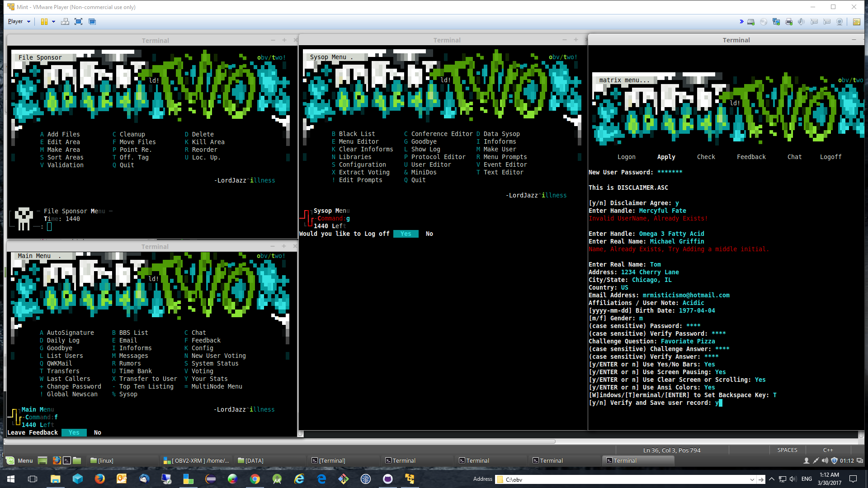
Task: Select Text Editor in Sysop Menu
Action: tap(503, 172)
